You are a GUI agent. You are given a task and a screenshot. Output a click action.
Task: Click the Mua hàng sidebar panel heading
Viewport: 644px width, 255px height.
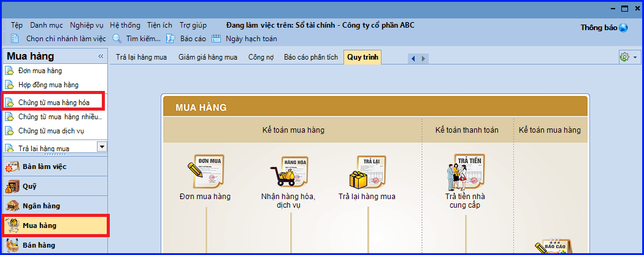point(31,57)
